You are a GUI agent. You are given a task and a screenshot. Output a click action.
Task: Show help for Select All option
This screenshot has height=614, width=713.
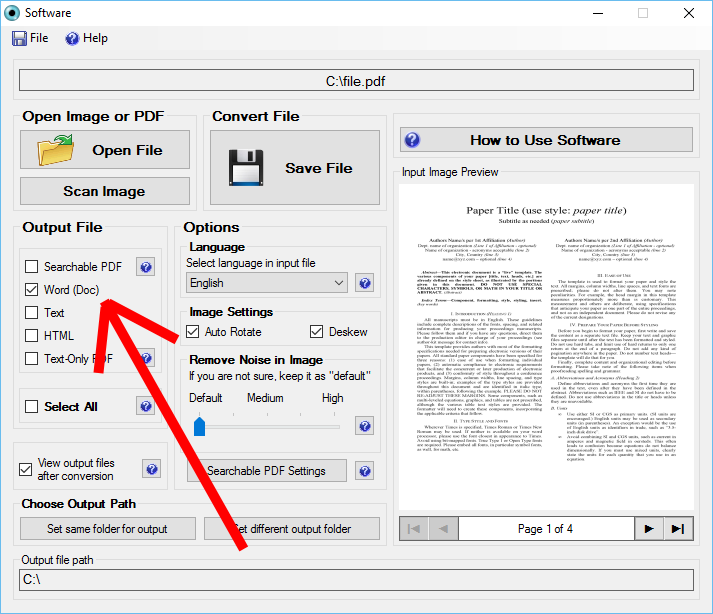pyautogui.click(x=146, y=406)
